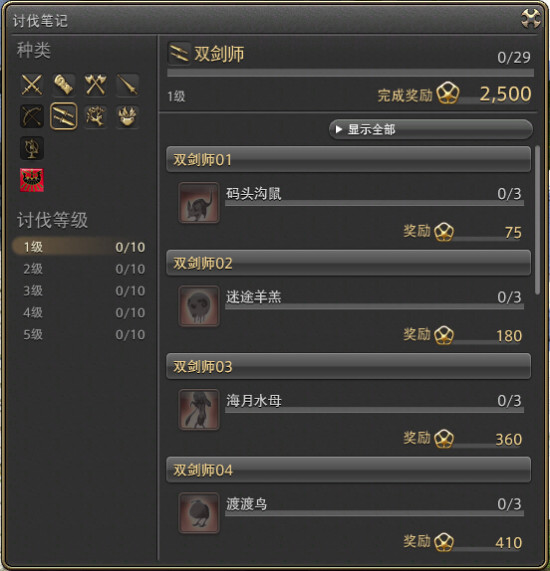This screenshot has width=550, height=571.
Task: Select the crossed axes marauder class icon
Action: (95, 84)
